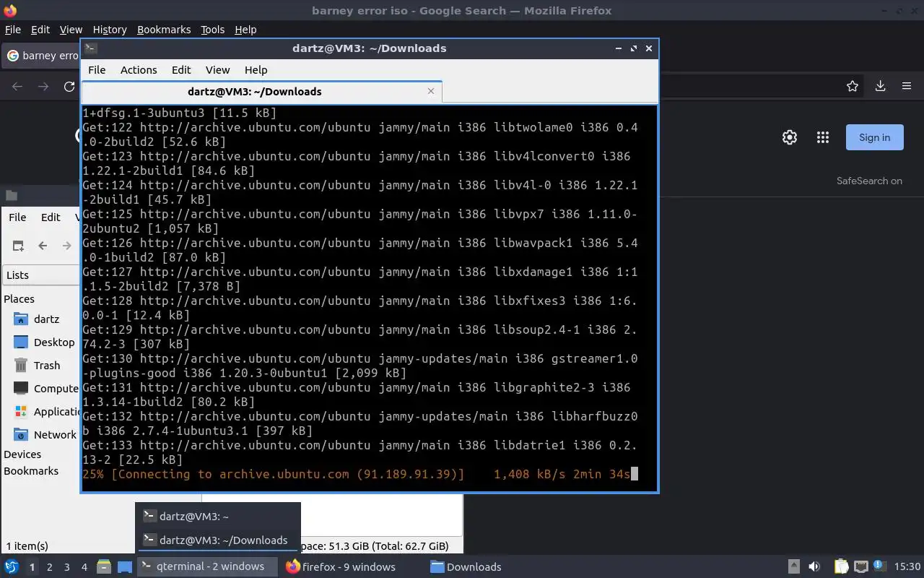Open removable media tray icon
Viewport: 924px width, 578px height.
(x=793, y=566)
